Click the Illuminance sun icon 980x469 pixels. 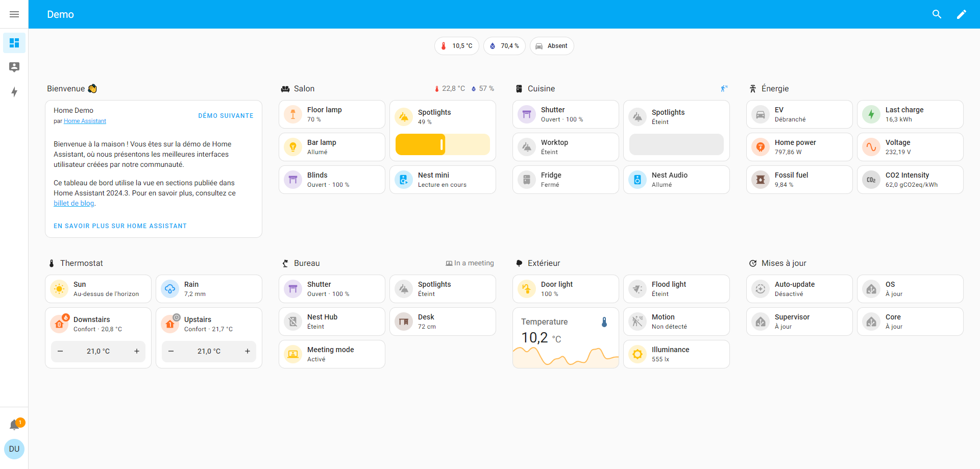point(638,354)
